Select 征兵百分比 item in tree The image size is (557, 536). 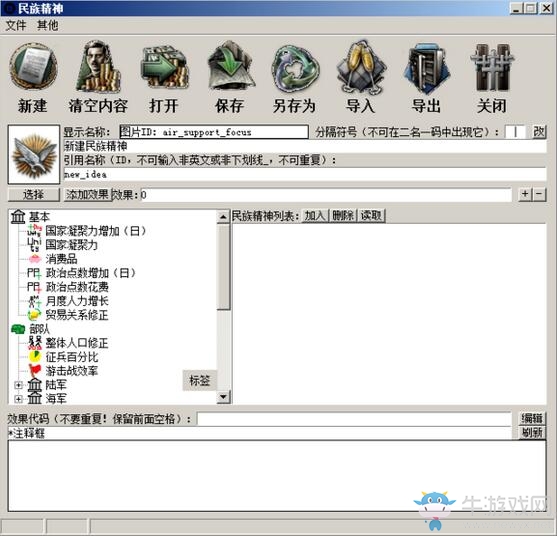(72, 357)
